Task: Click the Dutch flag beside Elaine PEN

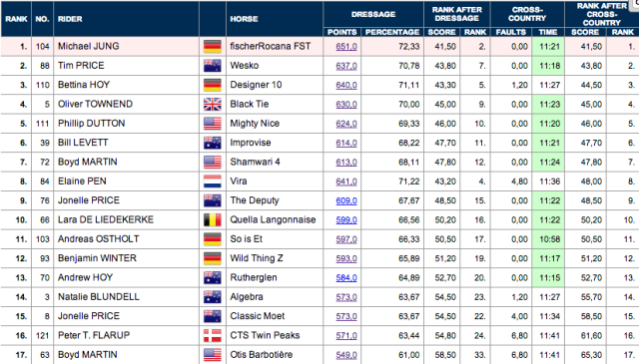Action: click(x=213, y=182)
